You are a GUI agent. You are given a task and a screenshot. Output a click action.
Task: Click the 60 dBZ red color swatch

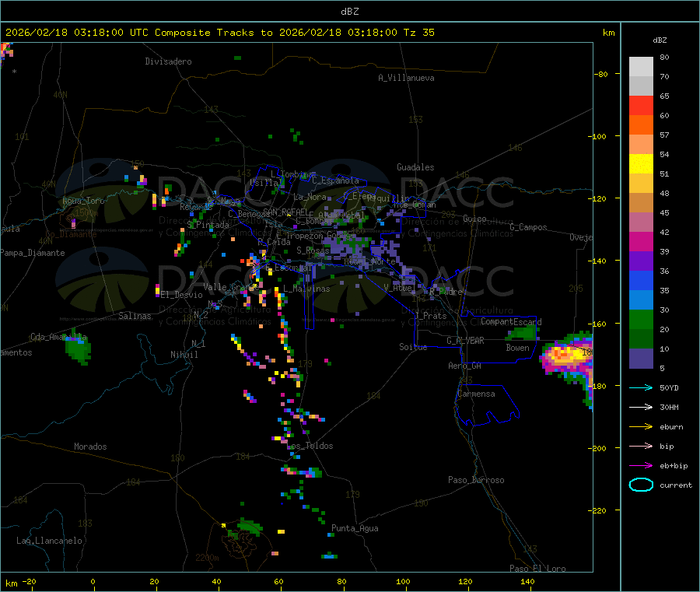point(641,105)
